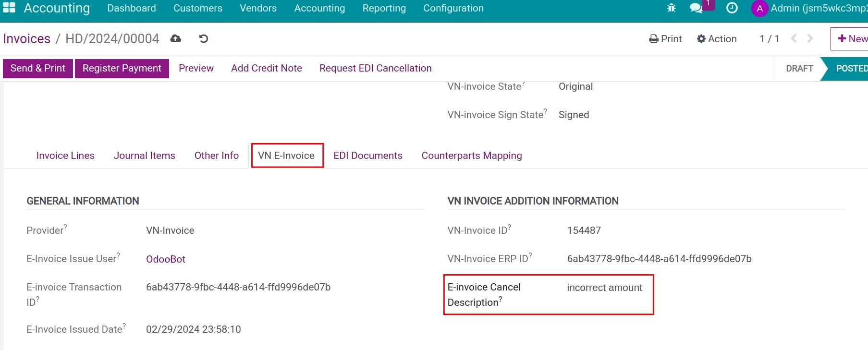
Task: Click the VN-Invoice ERP ID value
Action: 659,259
